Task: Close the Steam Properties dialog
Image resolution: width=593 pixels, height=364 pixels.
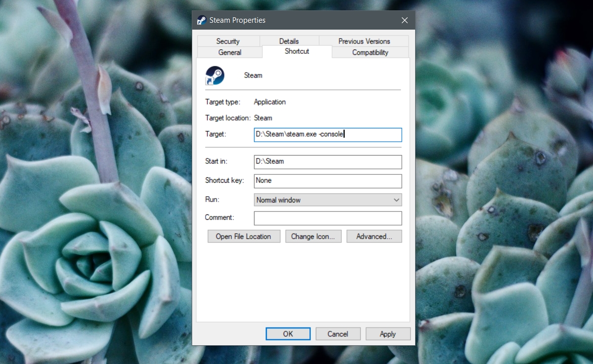Action: tap(405, 20)
